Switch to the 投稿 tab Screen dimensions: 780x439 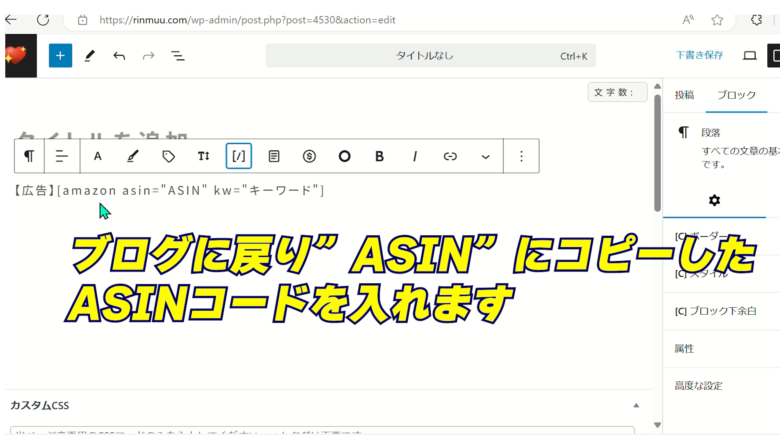click(684, 95)
